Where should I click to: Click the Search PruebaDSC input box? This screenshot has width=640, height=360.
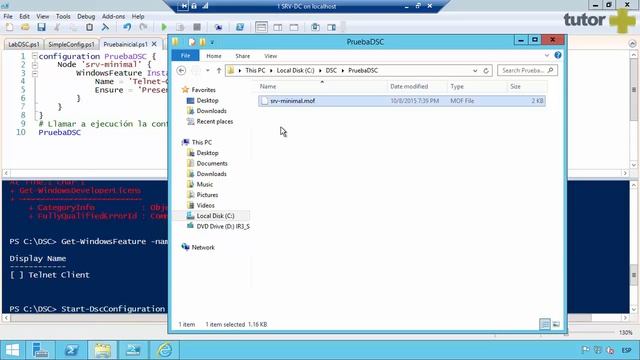click(527, 71)
